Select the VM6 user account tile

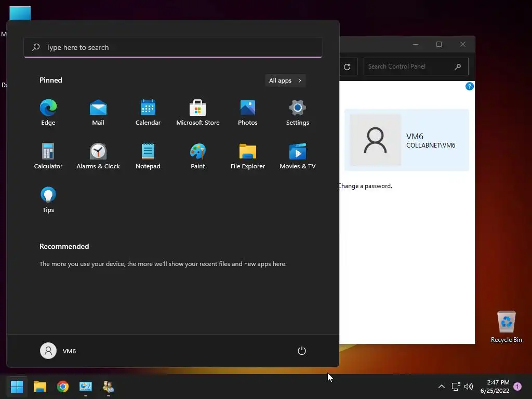[x=406, y=140]
